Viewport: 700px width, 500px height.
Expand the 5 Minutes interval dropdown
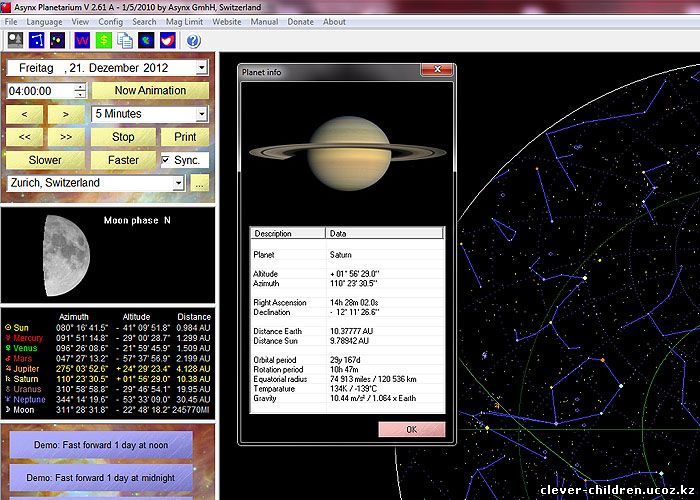[202, 114]
